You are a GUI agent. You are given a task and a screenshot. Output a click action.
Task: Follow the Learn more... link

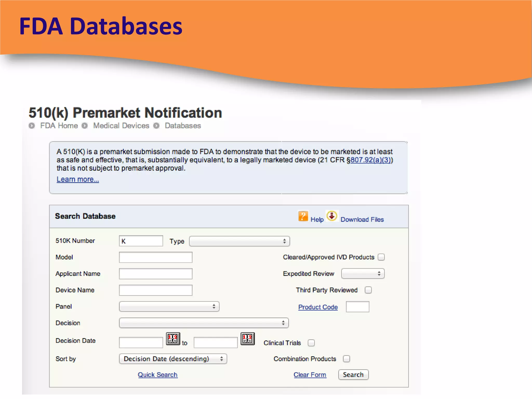click(x=78, y=179)
